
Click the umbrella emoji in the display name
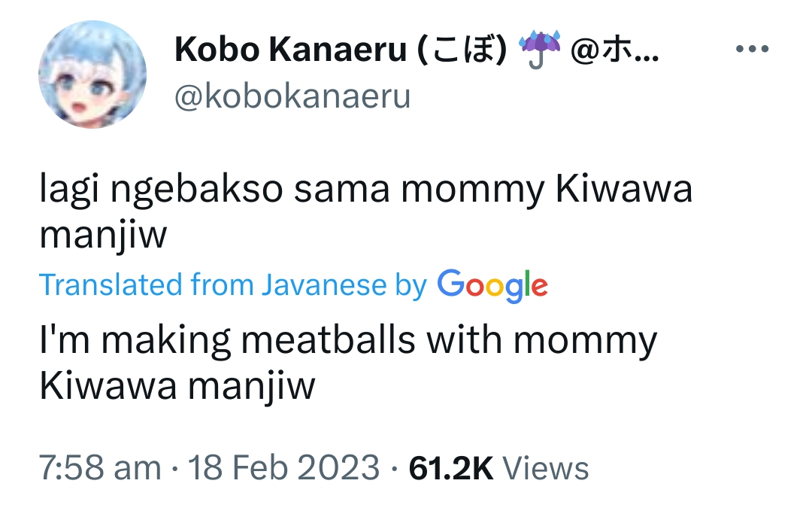pos(537,50)
